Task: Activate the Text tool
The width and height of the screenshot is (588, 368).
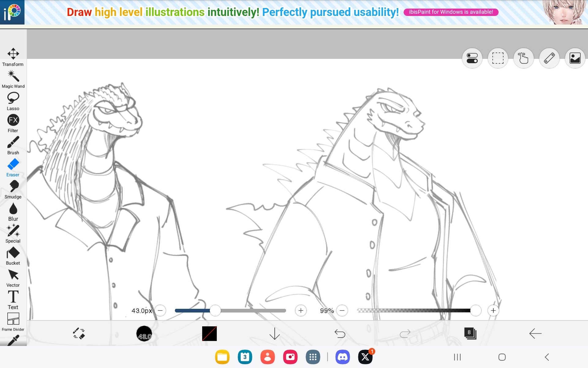Action: pos(13,300)
